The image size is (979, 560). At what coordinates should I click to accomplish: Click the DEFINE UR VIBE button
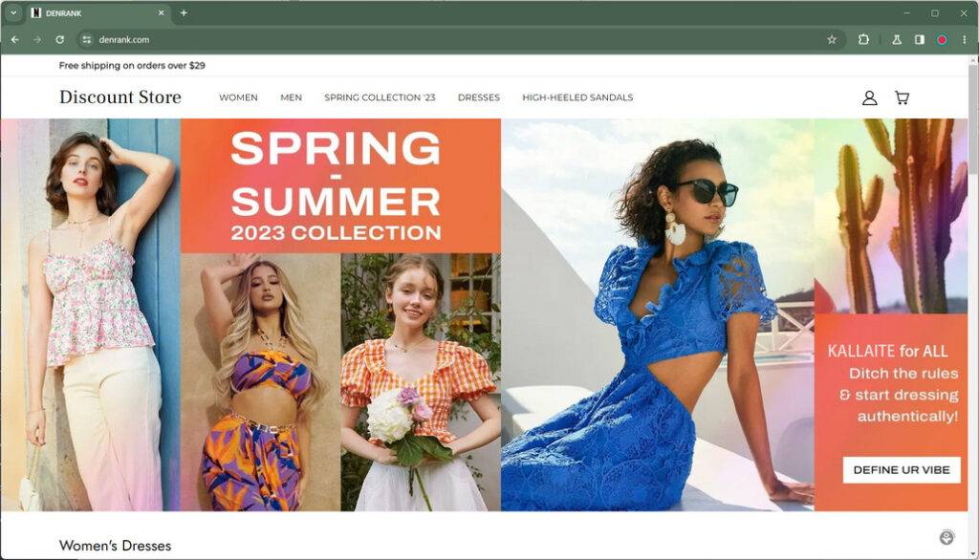coord(902,470)
